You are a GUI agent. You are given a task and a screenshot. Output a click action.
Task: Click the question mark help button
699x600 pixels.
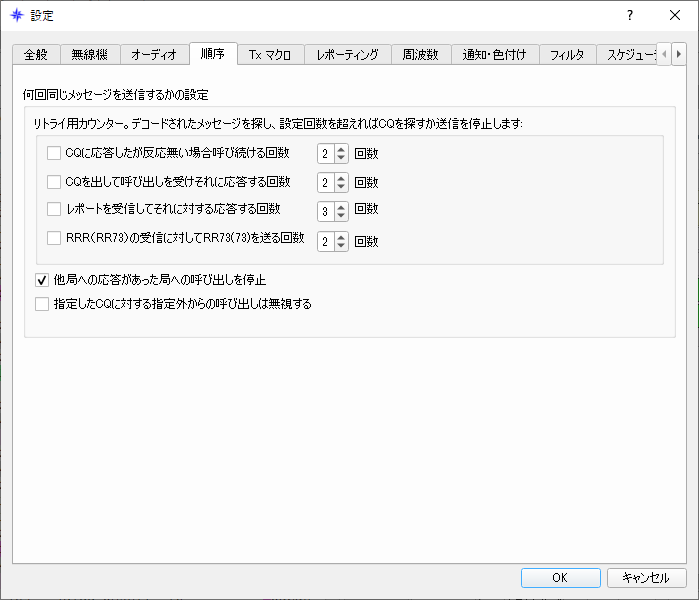(629, 16)
